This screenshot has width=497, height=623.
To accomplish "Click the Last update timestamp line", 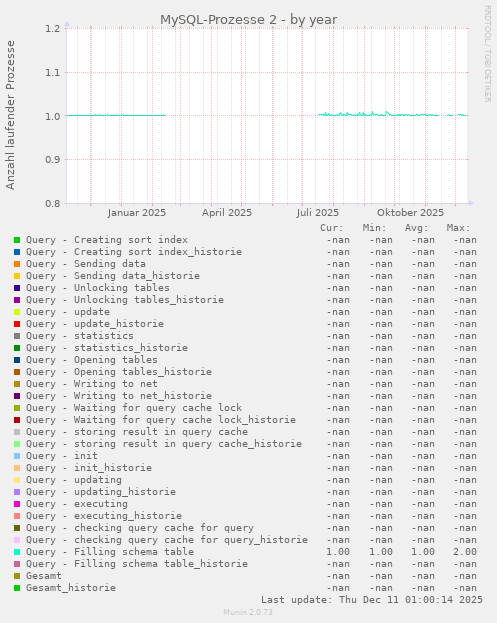I will (372, 600).
